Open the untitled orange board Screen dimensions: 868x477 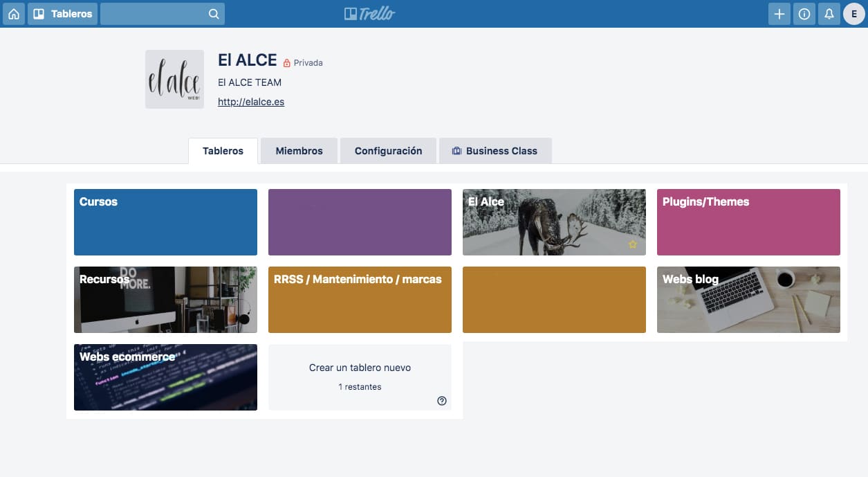point(554,300)
